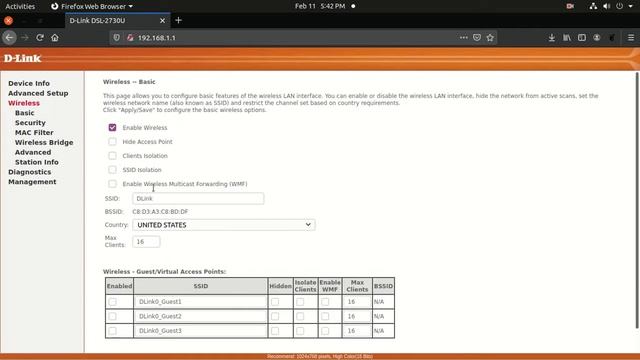Check the Hide Access Point box
Screen dimensions: 640x360
[x=112, y=142]
